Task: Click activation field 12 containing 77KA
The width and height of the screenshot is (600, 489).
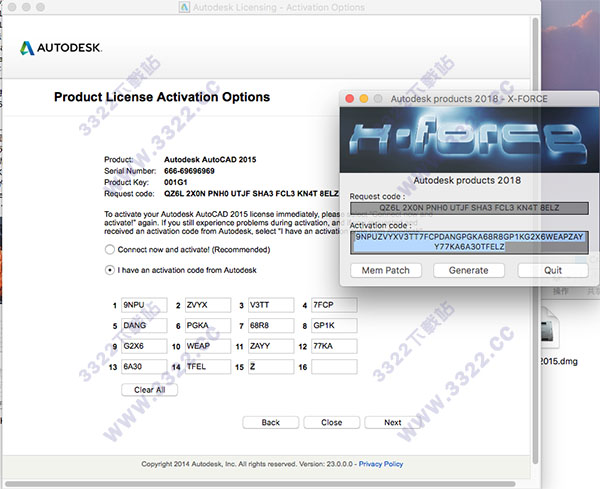Action: point(334,346)
